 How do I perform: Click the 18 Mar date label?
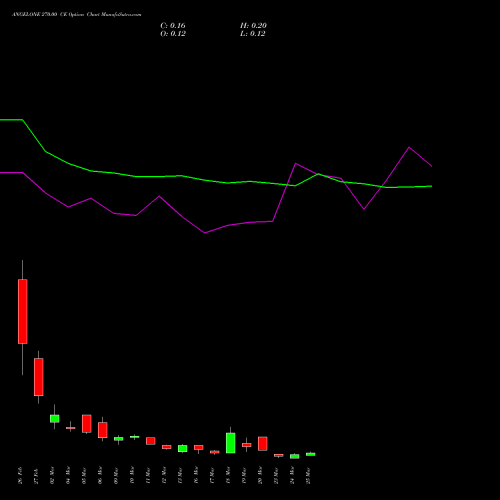[228, 476]
